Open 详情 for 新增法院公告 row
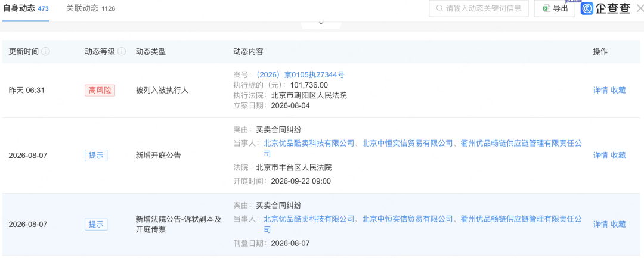 [600, 224]
